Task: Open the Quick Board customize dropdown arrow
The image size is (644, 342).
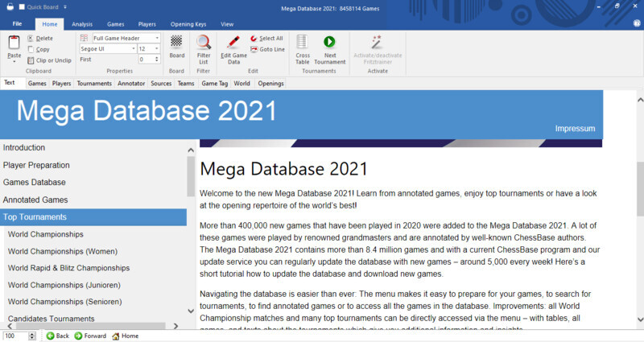Action: click(x=65, y=7)
